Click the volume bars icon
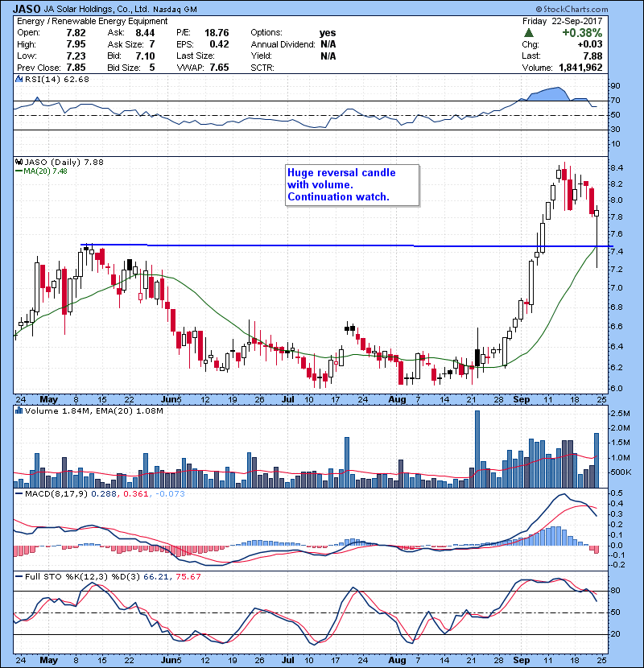Image resolution: width=644 pixels, height=668 pixels. (19, 410)
